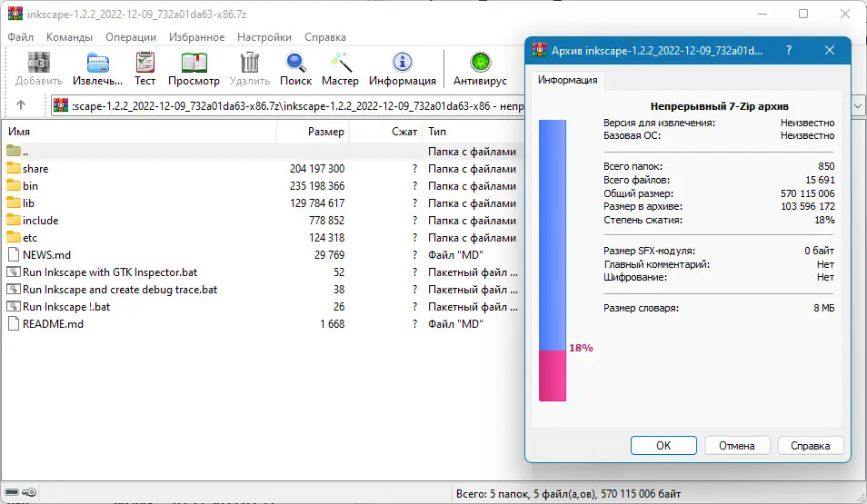The width and height of the screenshot is (867, 504).
Task: Open the Избранное menu
Action: point(197,37)
